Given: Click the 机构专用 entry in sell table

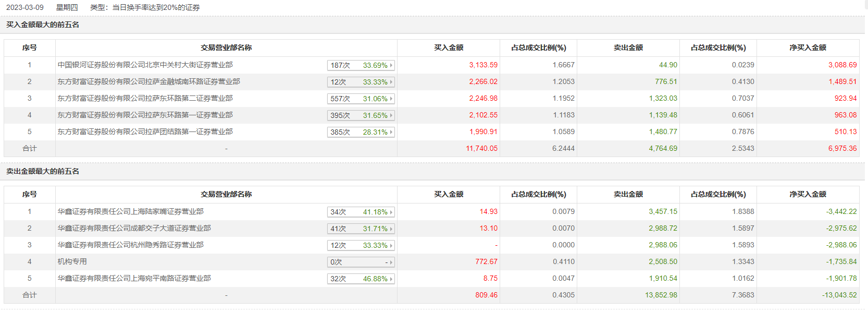Looking at the screenshot, I should pos(72,261).
